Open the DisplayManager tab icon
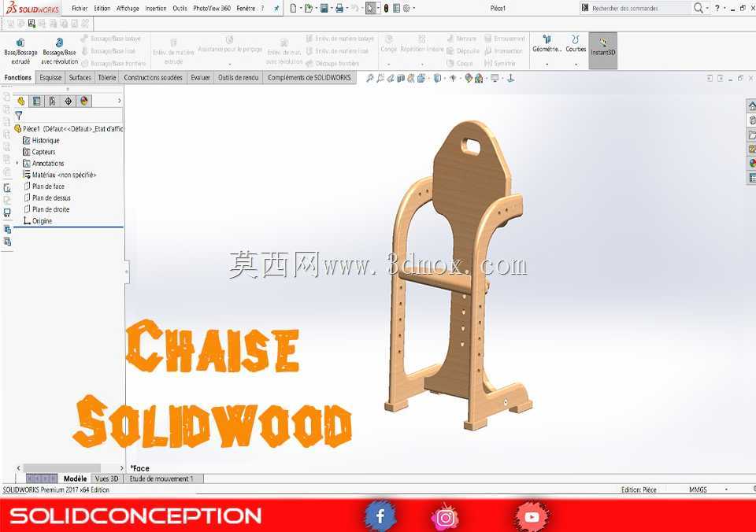Screen dimensions: 756x532 tap(84, 101)
